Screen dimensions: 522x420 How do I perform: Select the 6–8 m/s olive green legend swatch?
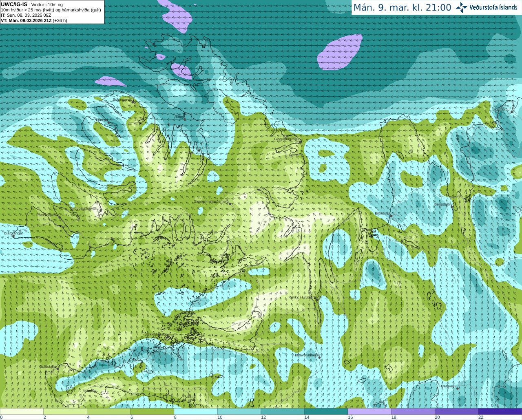(152, 411)
